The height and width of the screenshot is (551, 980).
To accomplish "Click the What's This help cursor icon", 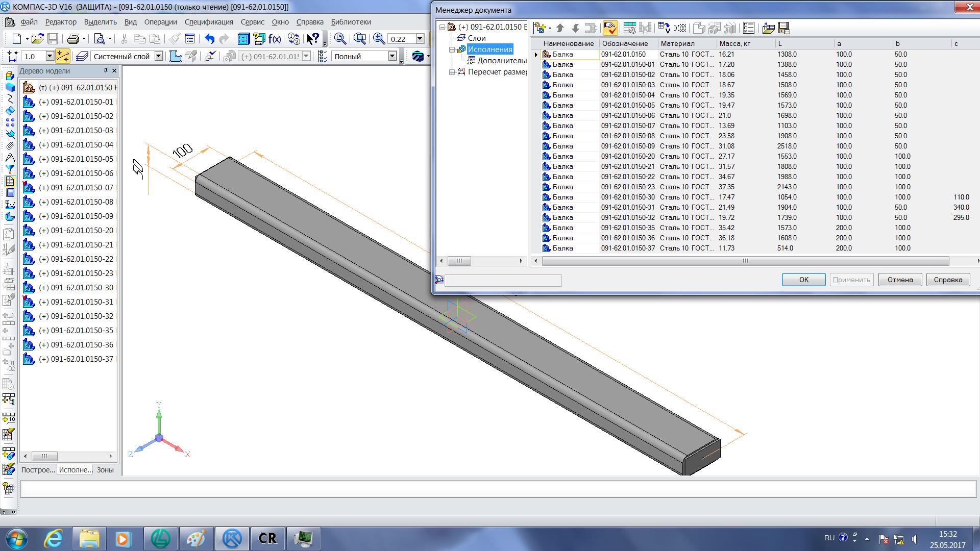I will tap(313, 39).
